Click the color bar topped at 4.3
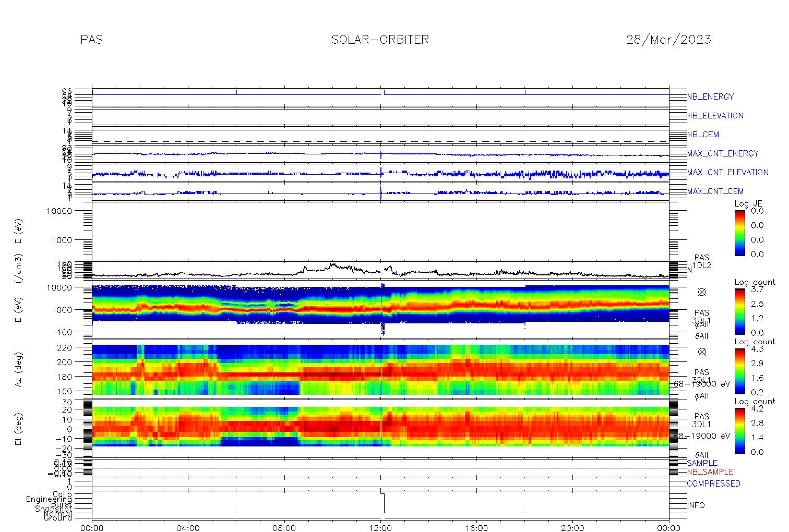The height and width of the screenshot is (532, 789). pos(740,371)
